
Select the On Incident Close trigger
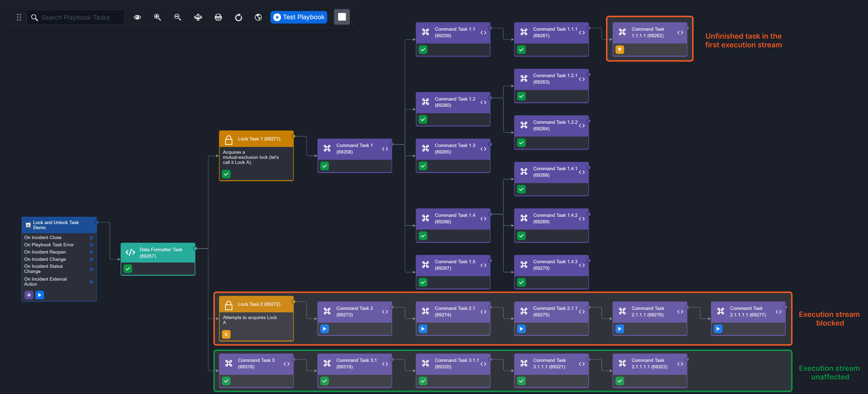[43, 237]
